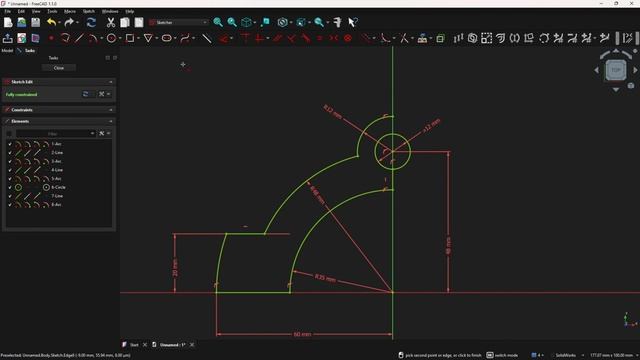Refresh the document with recompute icon
This screenshot has height=360, width=640.
[x=91, y=22]
